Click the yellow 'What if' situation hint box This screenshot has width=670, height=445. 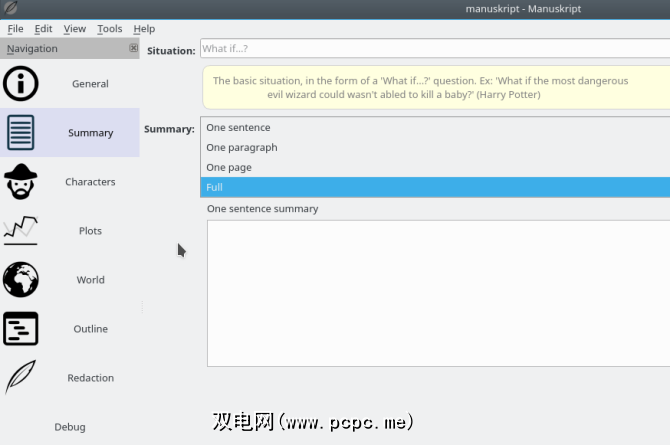pyautogui.click(x=436, y=88)
